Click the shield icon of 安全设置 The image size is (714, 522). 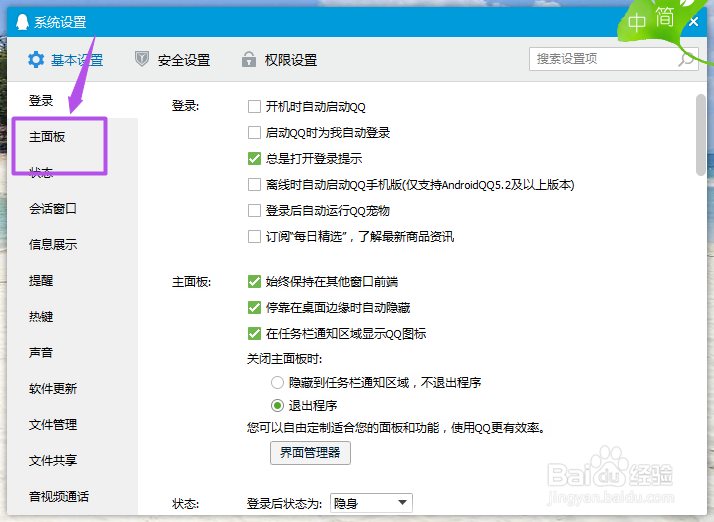142,59
